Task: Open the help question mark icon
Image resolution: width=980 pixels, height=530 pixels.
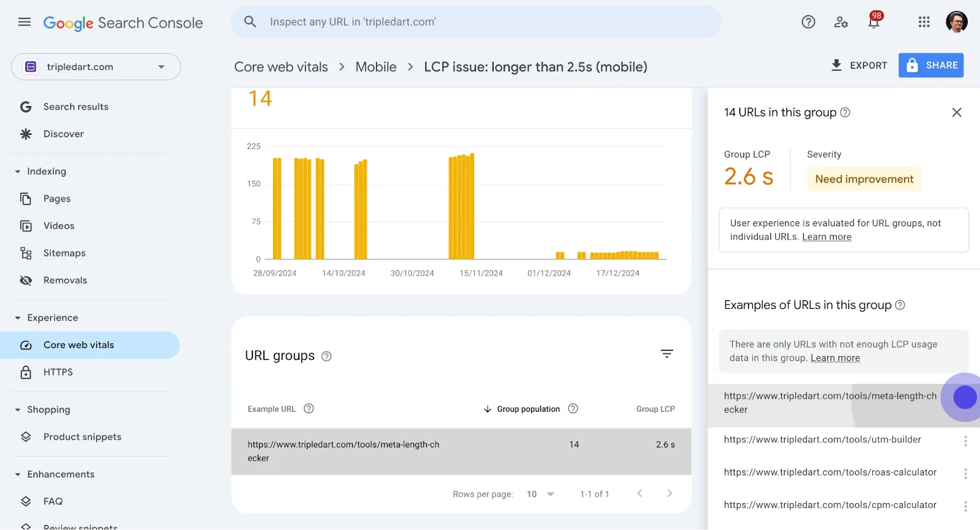Action: 809,22
